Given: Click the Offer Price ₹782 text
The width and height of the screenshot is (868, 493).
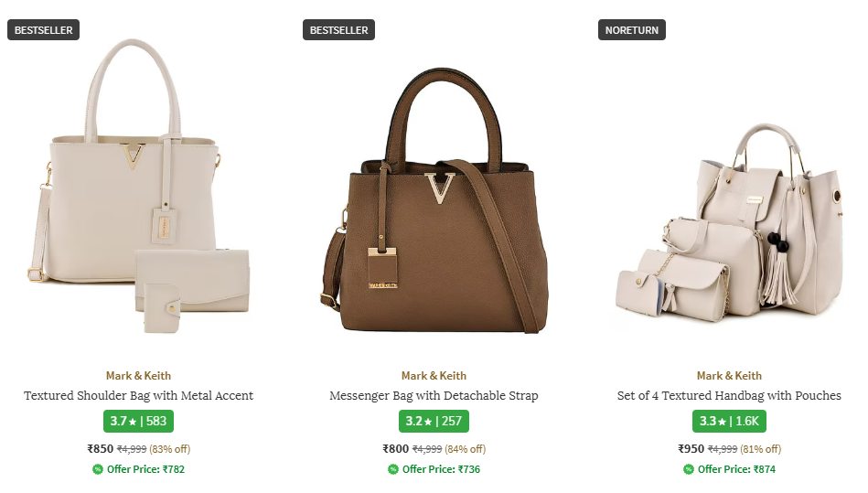Looking at the screenshot, I should click(x=145, y=469).
